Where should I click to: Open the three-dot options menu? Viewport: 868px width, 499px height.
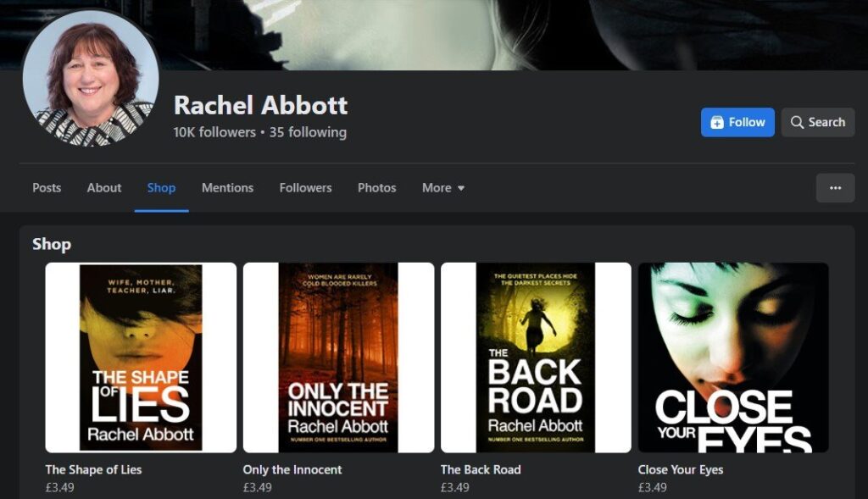pos(835,187)
